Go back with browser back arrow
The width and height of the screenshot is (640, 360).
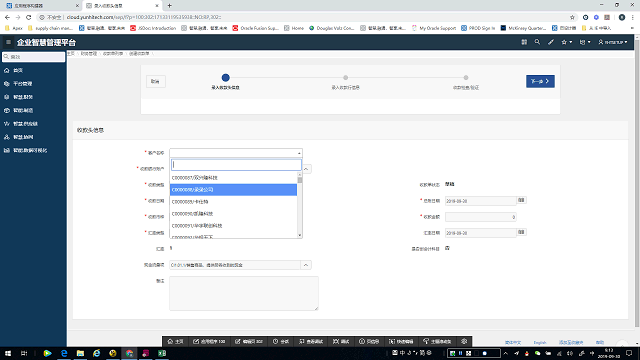click(7, 17)
